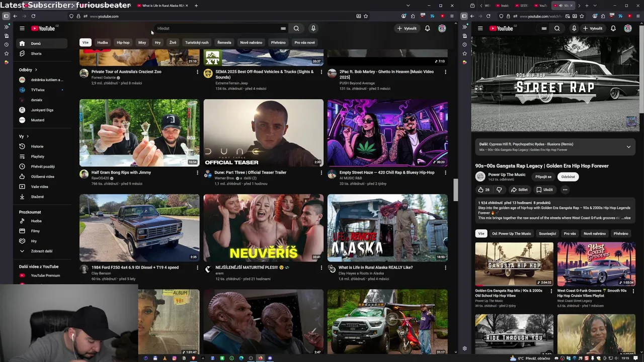
Task: Play the 1984 Ford F250 video thumbnail
Action: click(x=139, y=228)
